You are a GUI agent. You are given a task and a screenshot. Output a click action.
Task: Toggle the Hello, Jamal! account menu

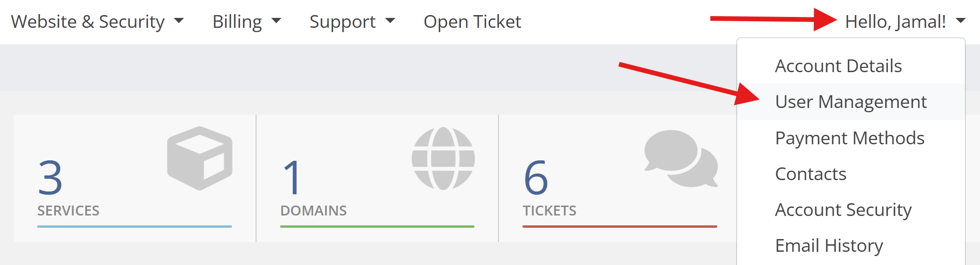(904, 22)
